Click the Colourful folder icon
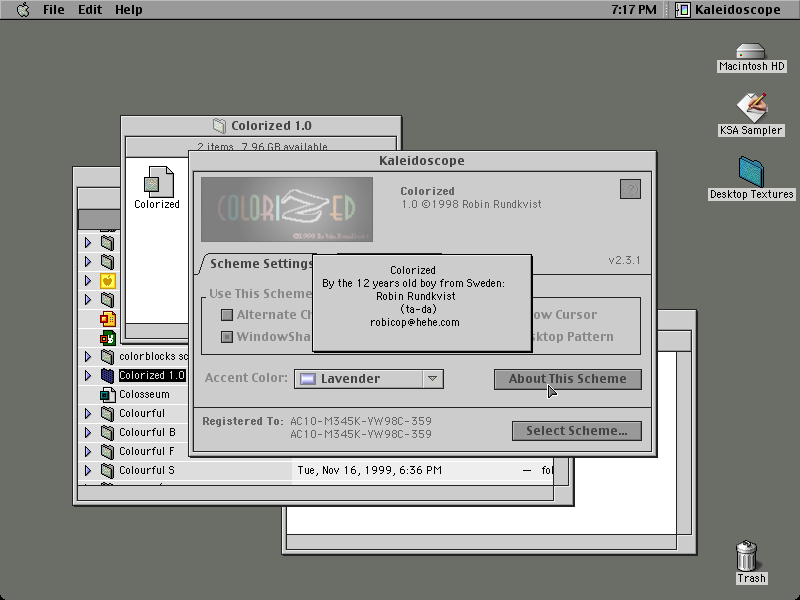Image resolution: width=800 pixels, height=600 pixels. coord(108,413)
